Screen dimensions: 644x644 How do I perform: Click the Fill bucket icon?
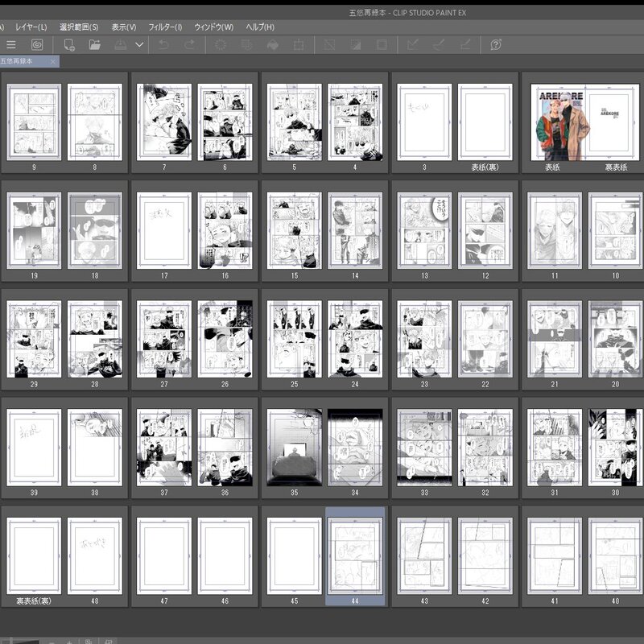tap(273, 45)
